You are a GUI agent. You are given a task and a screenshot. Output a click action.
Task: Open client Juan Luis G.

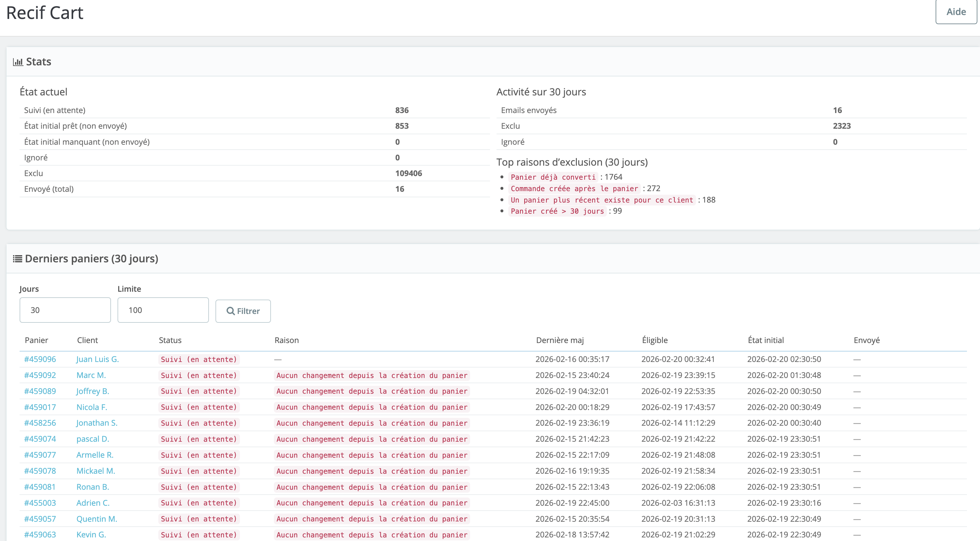pos(97,359)
